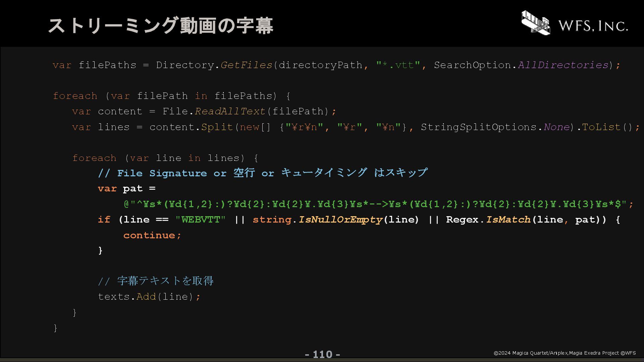Click the slide page number 110
The height and width of the screenshot is (362, 644).
click(x=322, y=354)
